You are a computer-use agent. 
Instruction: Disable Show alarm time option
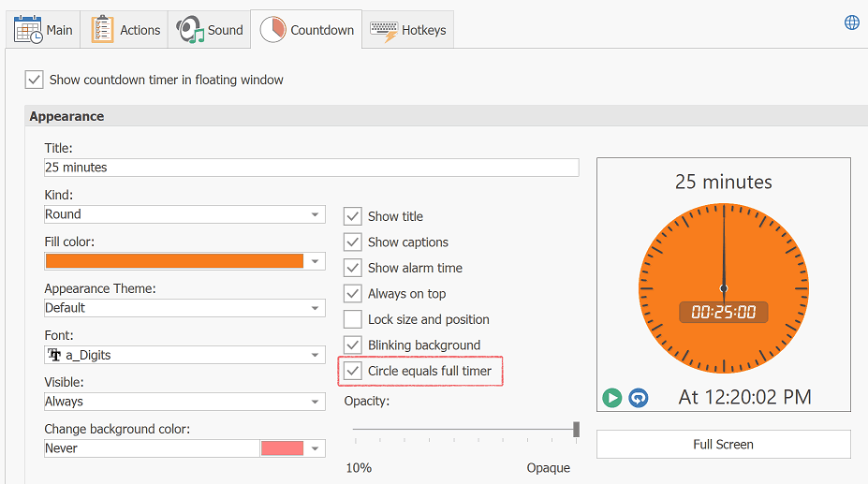[353, 268]
